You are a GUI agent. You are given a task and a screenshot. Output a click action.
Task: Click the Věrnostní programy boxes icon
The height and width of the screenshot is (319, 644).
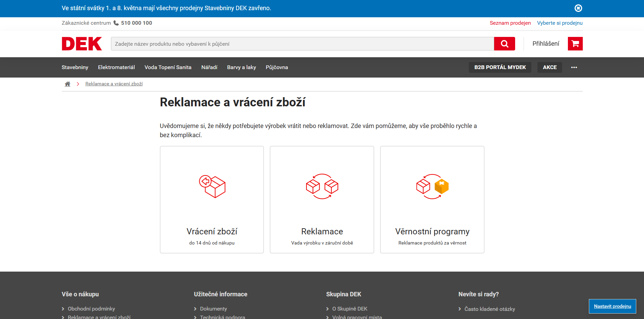432,187
